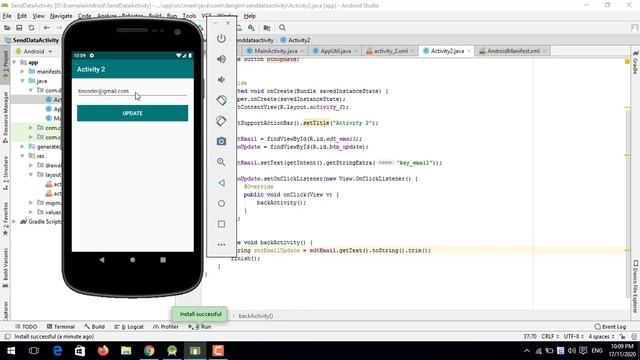Click the CRLF line separator status entry
Image resolution: width=640 pixels, height=360 pixels.
549,336
